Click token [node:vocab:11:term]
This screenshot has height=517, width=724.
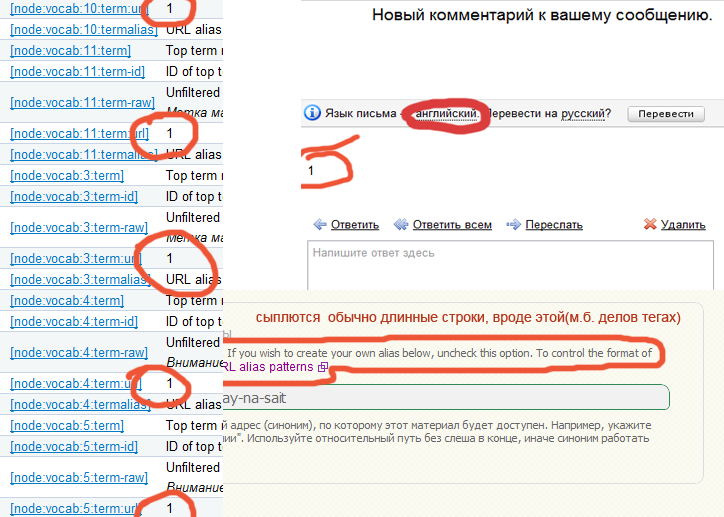pyautogui.click(x=71, y=50)
